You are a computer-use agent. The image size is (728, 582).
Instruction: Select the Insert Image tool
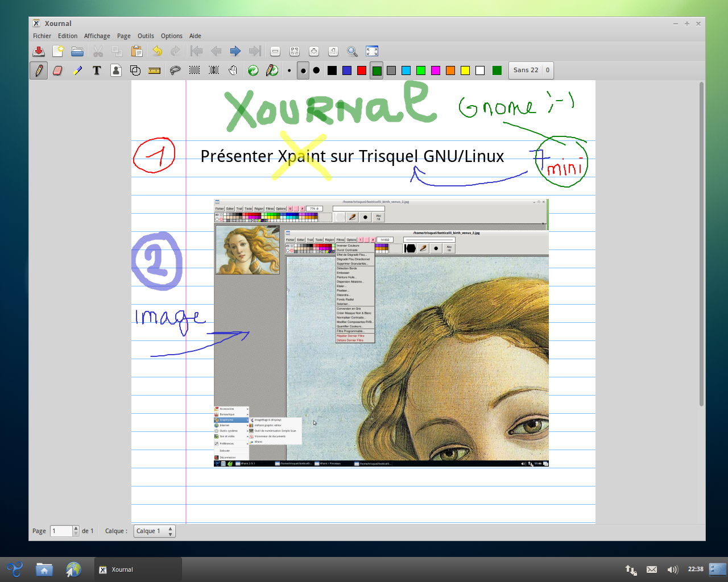116,70
